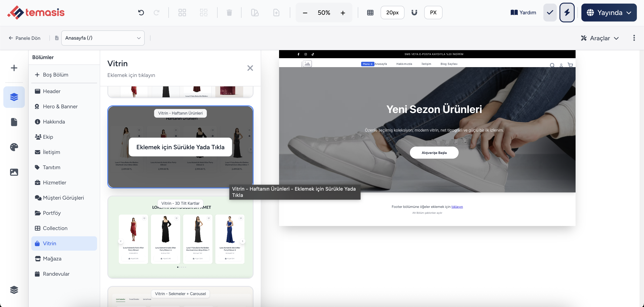Click the undo arrow icon
The height and width of the screenshot is (307, 644).
click(141, 13)
